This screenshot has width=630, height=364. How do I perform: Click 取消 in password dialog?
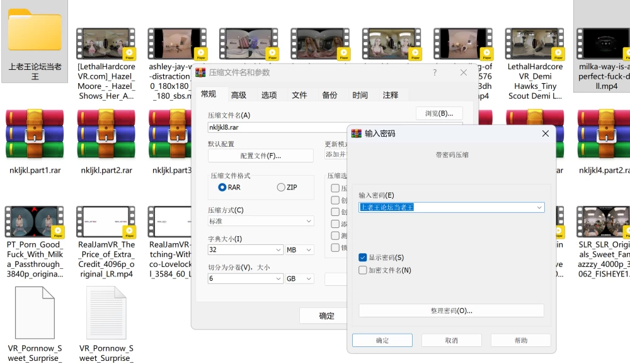click(x=451, y=340)
